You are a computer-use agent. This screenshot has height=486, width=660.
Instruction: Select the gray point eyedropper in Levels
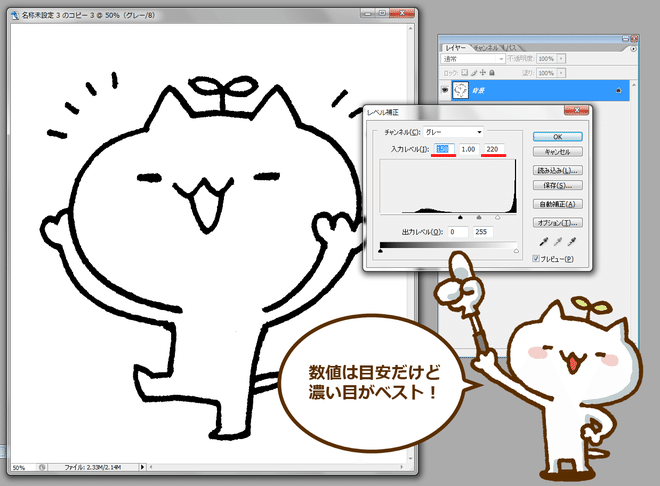558,242
